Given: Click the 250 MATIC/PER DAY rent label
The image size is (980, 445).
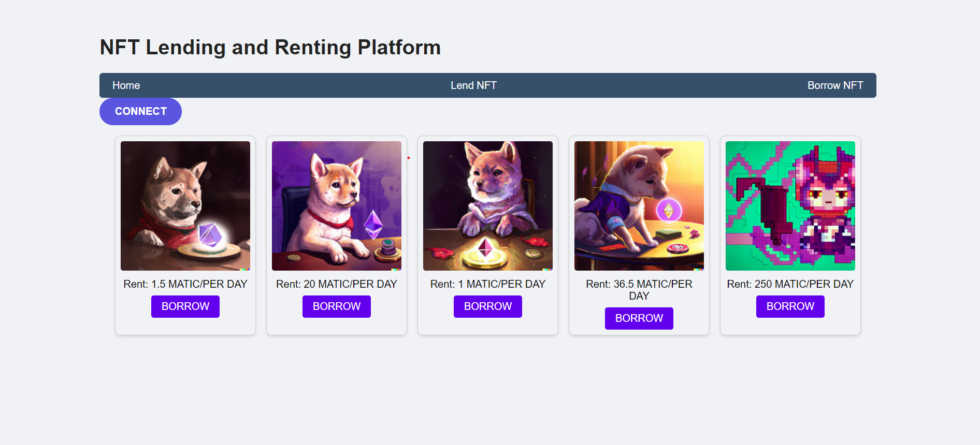Looking at the screenshot, I should (790, 284).
